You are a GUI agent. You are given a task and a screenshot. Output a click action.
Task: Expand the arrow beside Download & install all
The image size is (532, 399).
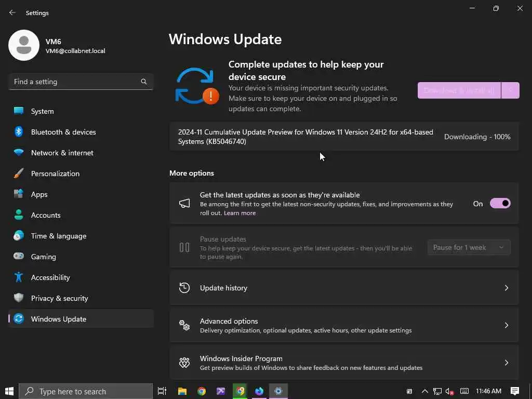(x=510, y=90)
